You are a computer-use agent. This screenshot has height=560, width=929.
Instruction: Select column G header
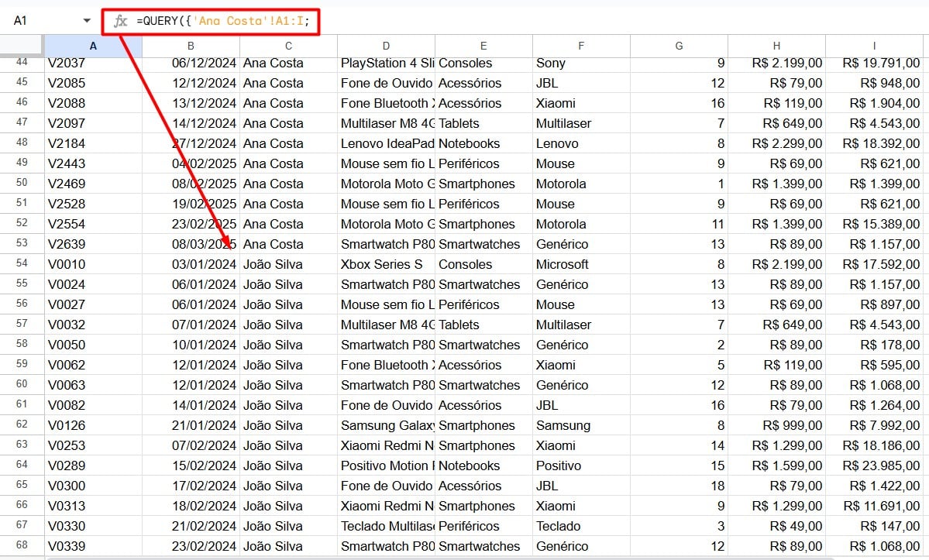(x=679, y=46)
